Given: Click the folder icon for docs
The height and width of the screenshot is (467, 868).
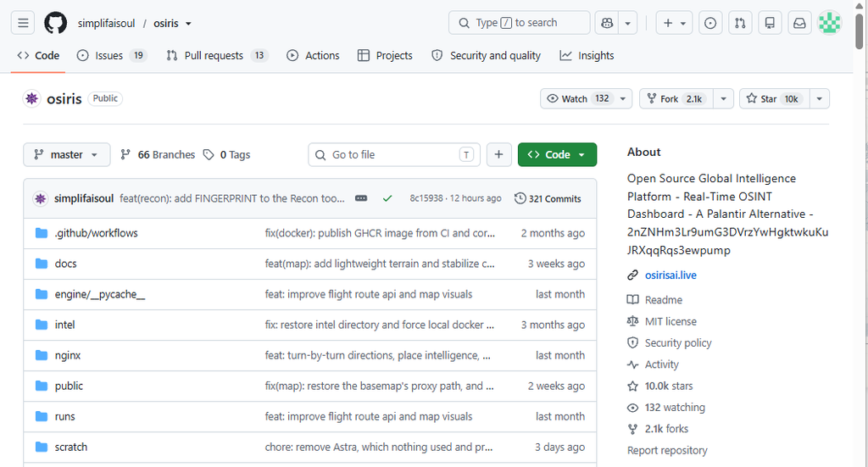Looking at the screenshot, I should (42, 264).
